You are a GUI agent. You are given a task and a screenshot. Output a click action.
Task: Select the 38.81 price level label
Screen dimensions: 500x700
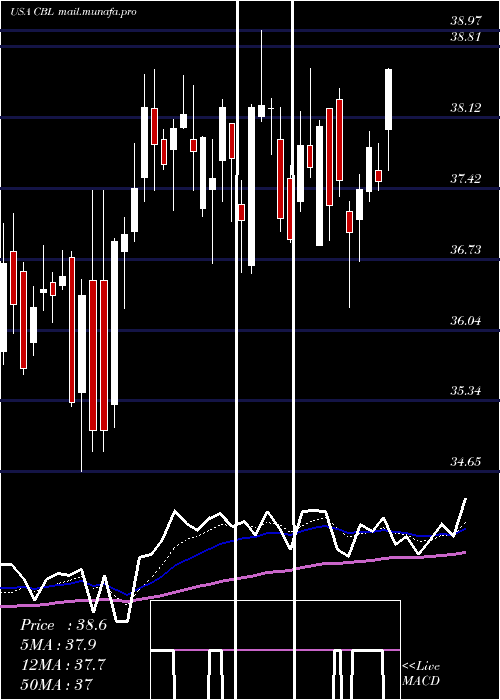pyautogui.click(x=465, y=37)
